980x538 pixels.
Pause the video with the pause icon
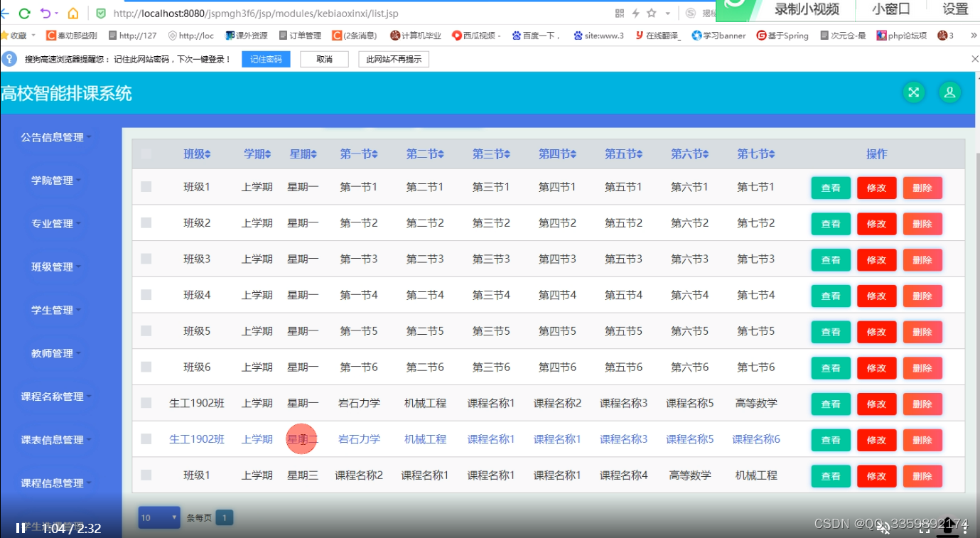[x=21, y=528]
